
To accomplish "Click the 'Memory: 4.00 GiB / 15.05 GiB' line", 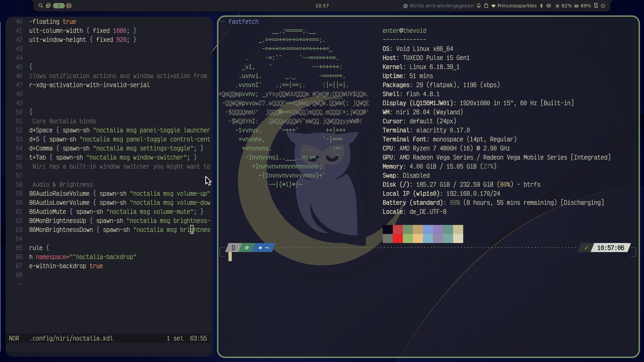I will (x=439, y=167).
